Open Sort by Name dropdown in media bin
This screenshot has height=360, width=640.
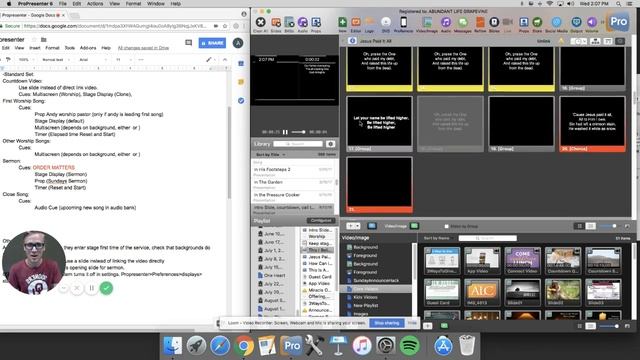point(438,238)
